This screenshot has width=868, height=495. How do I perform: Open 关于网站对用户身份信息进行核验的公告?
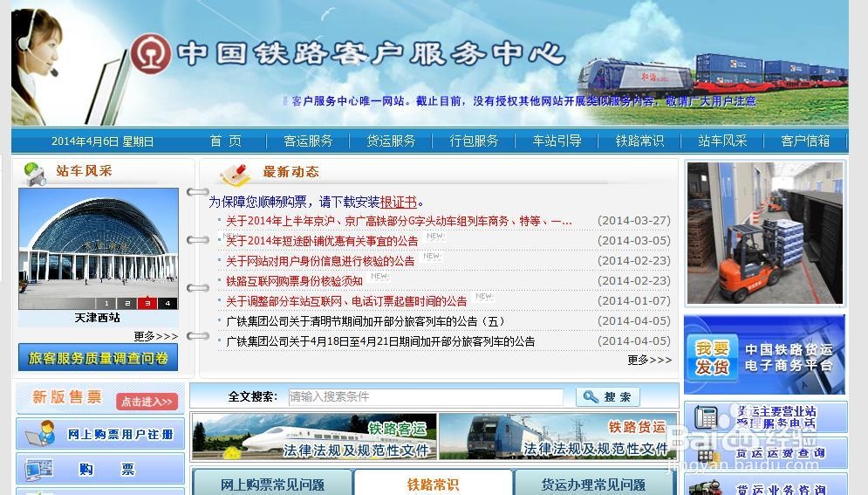[x=320, y=261]
